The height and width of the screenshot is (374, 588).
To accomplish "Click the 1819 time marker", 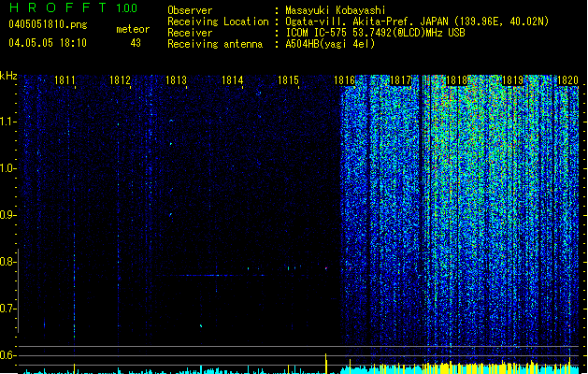I will [512, 80].
